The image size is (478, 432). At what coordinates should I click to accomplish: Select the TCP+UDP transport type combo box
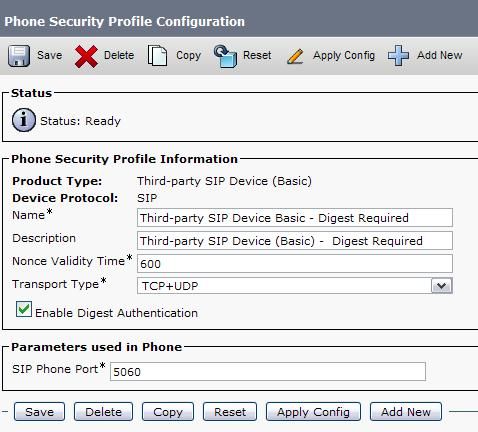coord(295,286)
